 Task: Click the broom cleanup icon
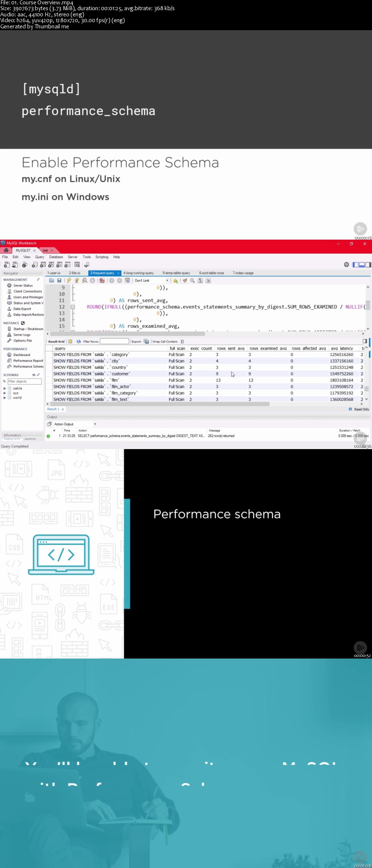pyautogui.click(x=185, y=280)
